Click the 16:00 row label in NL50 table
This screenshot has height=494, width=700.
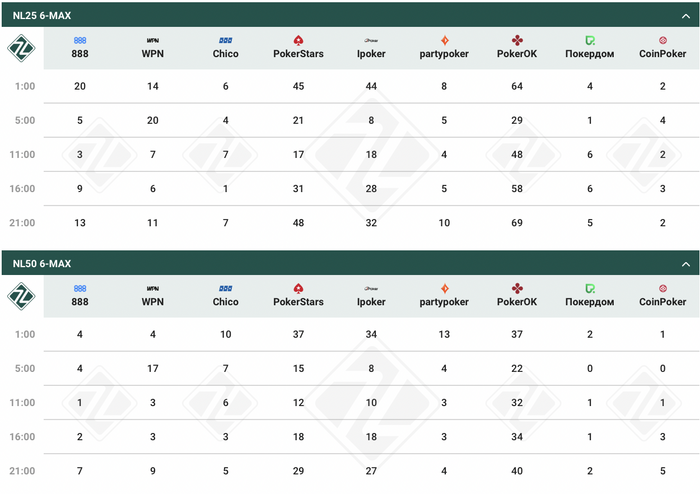pyautogui.click(x=26, y=437)
